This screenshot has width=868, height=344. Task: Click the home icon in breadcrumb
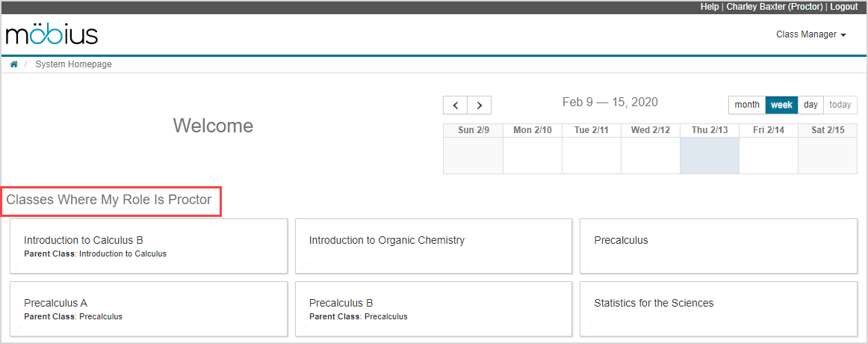(13, 64)
